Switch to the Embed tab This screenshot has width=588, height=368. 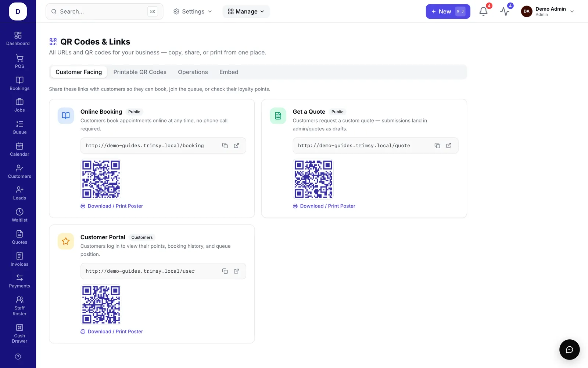229,72
